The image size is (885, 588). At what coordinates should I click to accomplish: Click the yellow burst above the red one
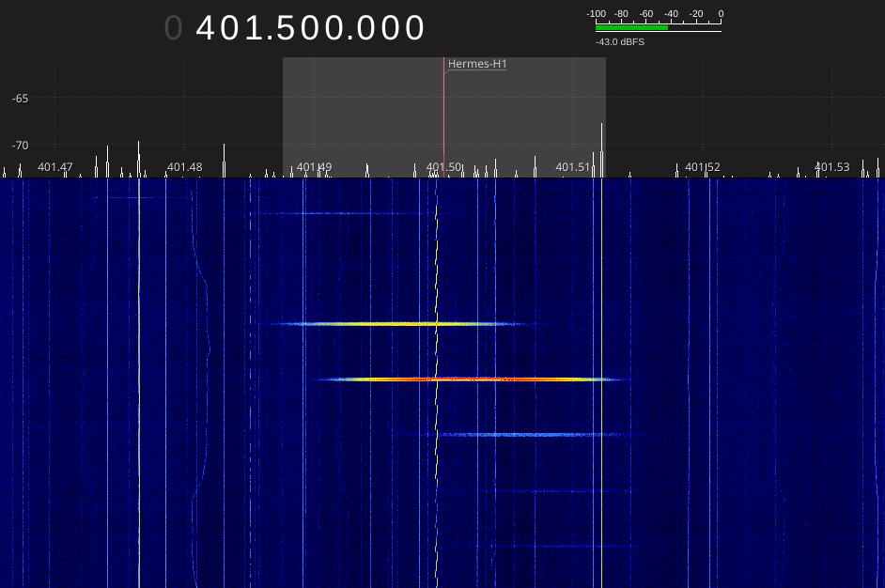[x=398, y=324]
